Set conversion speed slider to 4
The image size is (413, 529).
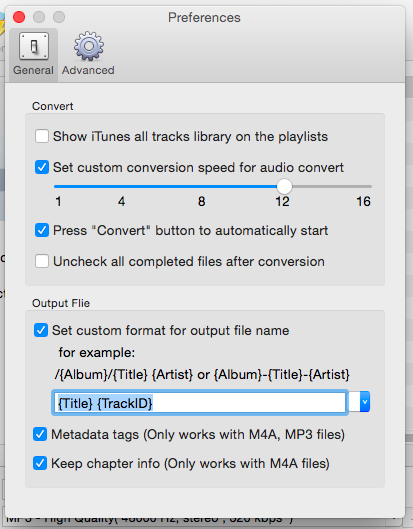coord(121,186)
